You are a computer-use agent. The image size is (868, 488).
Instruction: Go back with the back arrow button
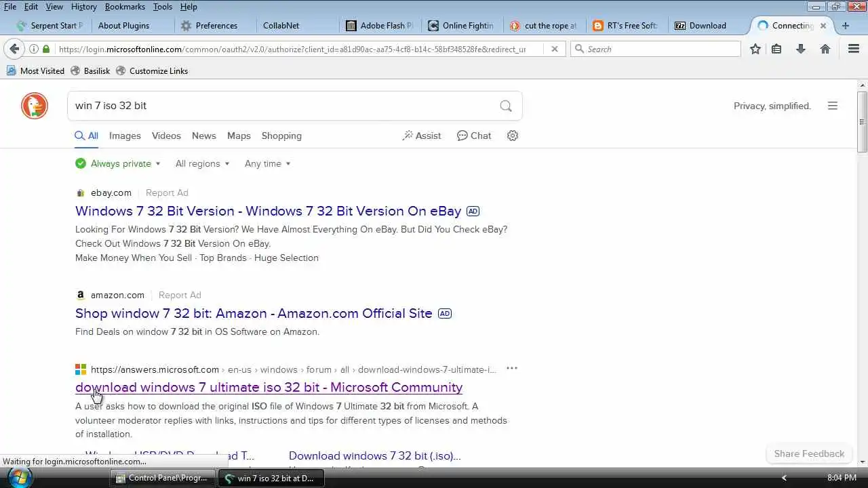(x=14, y=49)
